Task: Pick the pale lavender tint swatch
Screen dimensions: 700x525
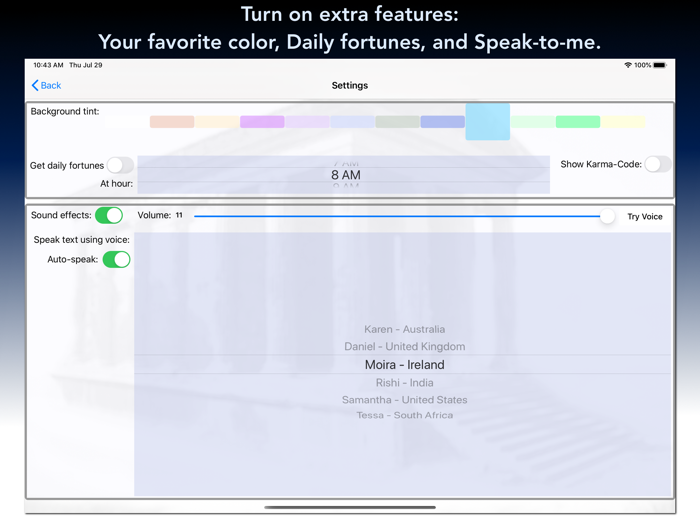Action: coord(307,122)
